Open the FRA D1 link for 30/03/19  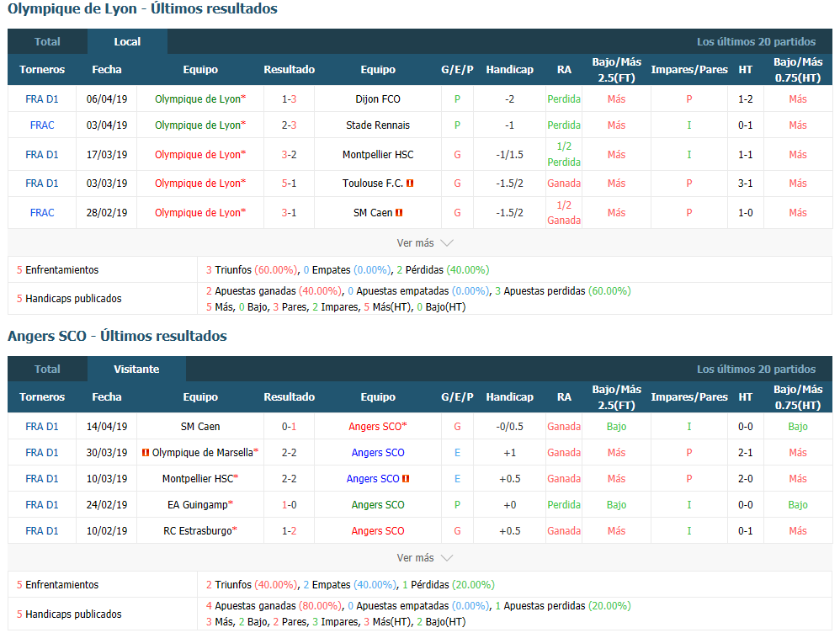(x=42, y=453)
